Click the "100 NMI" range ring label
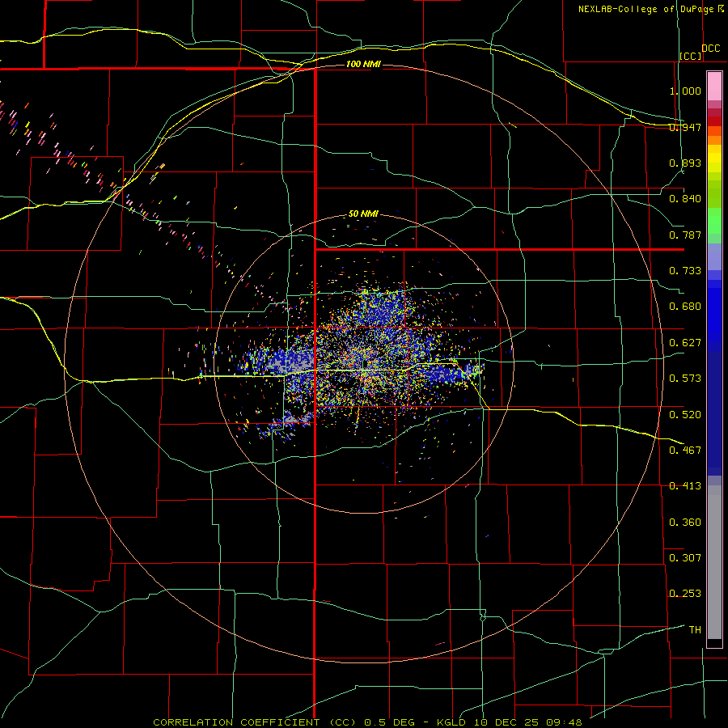 (363, 64)
